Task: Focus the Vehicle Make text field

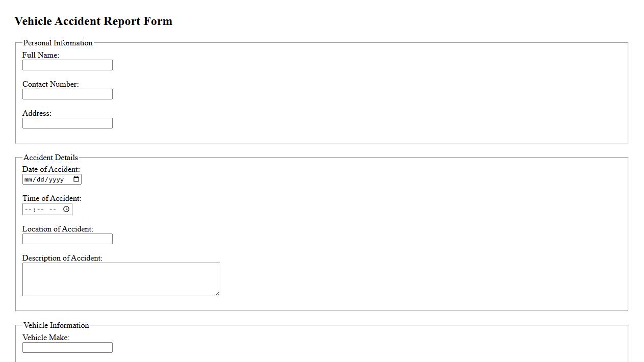Action: pyautogui.click(x=67, y=348)
